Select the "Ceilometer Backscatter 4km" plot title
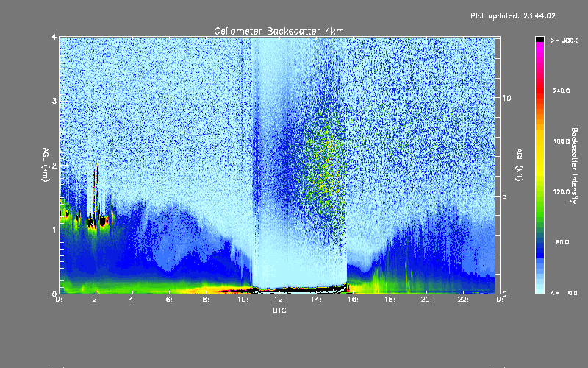 (279, 31)
